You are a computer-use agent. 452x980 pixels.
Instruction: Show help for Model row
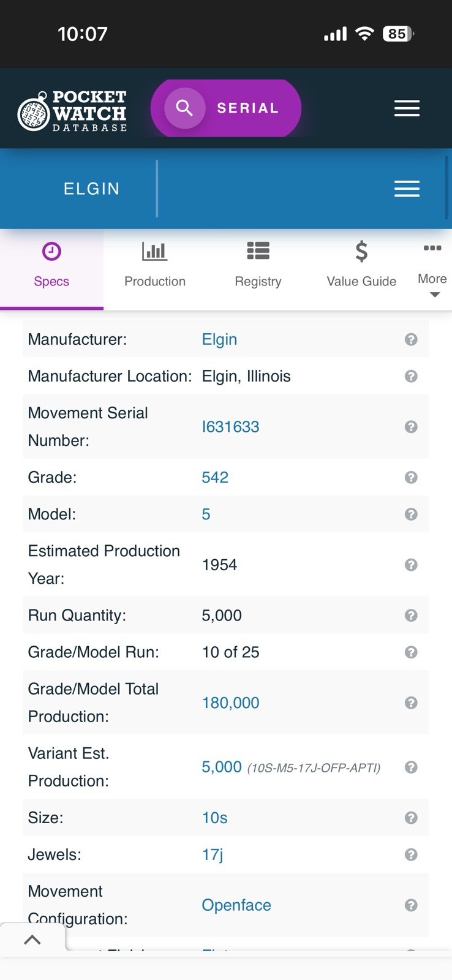(x=411, y=514)
